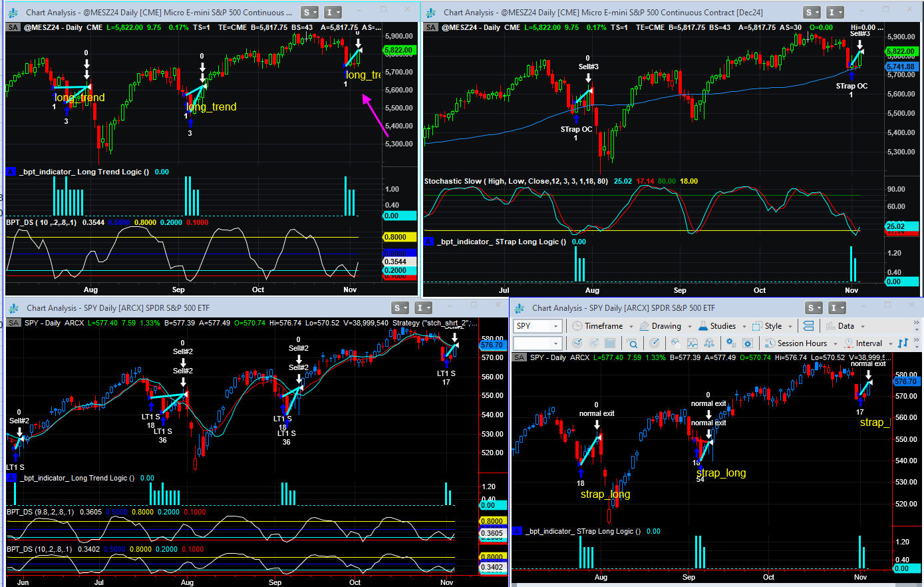Click the stacked panels layout icon
Image resolution: width=924 pixels, height=587 pixels.
(808, 326)
